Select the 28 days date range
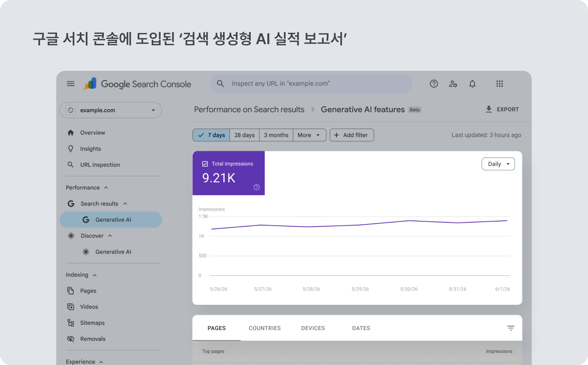588x365 pixels. [x=244, y=135]
